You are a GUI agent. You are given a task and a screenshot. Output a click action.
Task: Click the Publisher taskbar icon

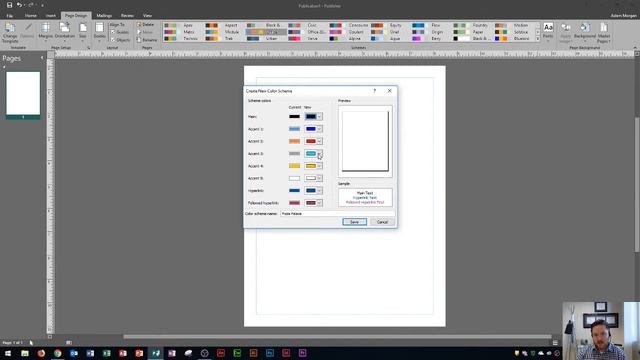[x=156, y=353]
